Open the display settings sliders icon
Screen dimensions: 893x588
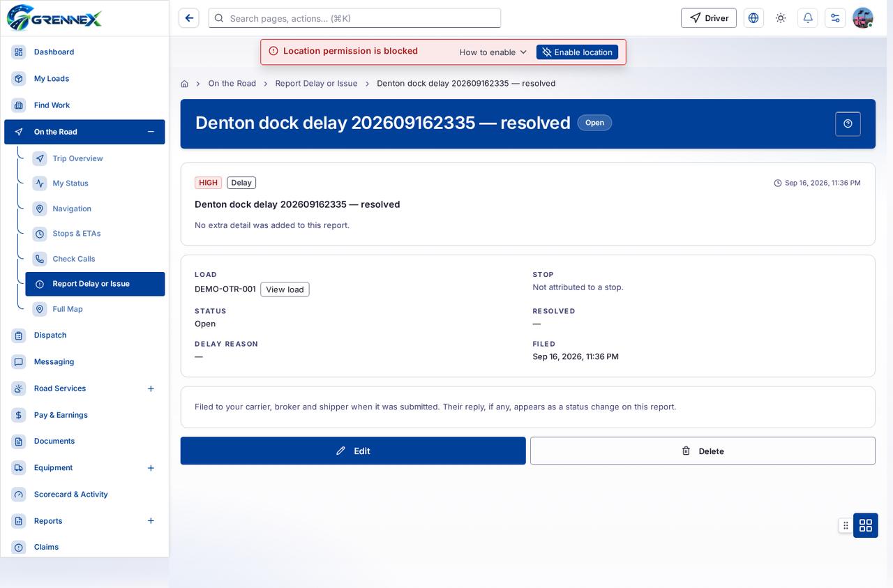pos(835,18)
